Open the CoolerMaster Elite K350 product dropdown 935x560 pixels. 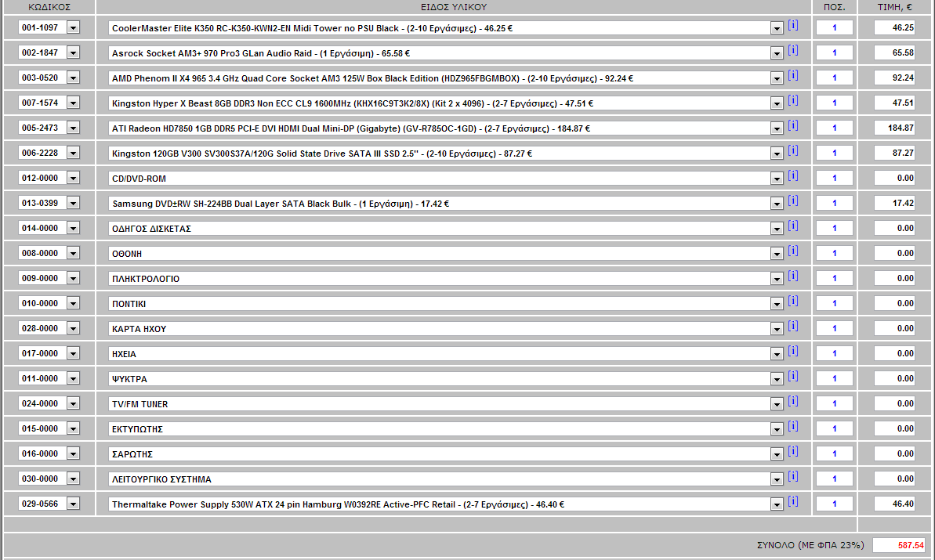777,29
